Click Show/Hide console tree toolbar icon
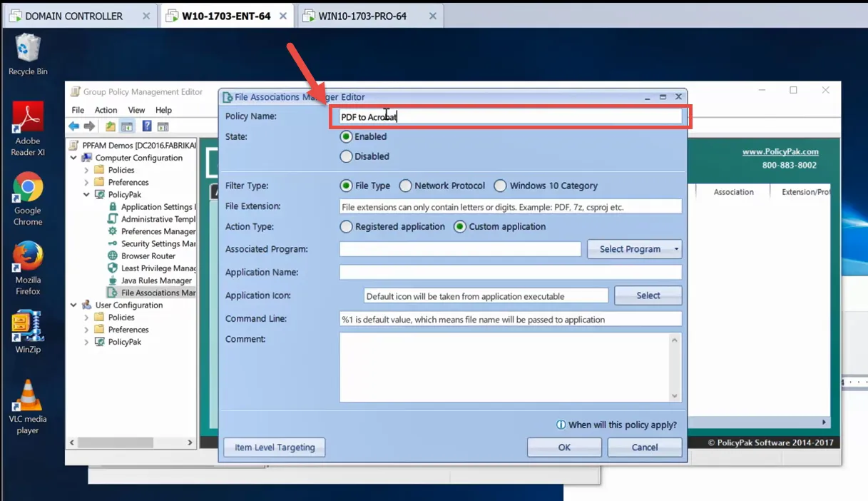868x501 pixels. [x=126, y=126]
